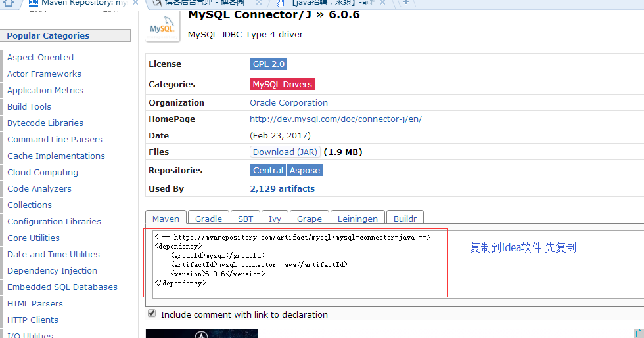The height and width of the screenshot is (338, 644).
Task: Open the Cache Implementations category
Action: [x=57, y=156]
